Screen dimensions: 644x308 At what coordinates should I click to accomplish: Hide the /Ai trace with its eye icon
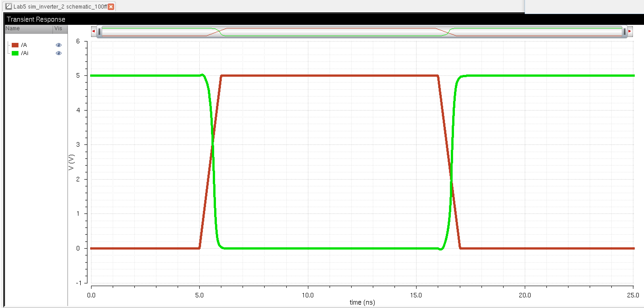coord(59,53)
